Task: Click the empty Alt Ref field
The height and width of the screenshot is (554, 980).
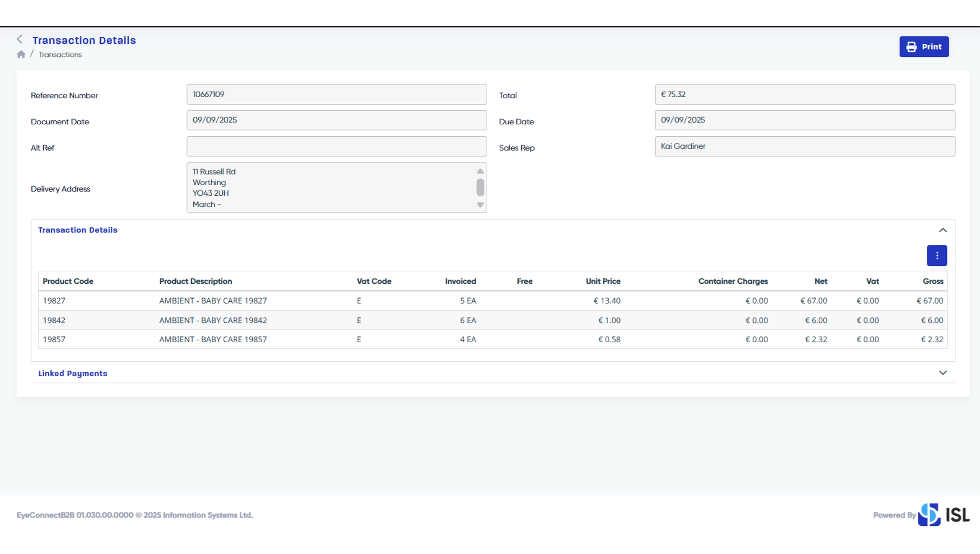Action: click(x=336, y=146)
